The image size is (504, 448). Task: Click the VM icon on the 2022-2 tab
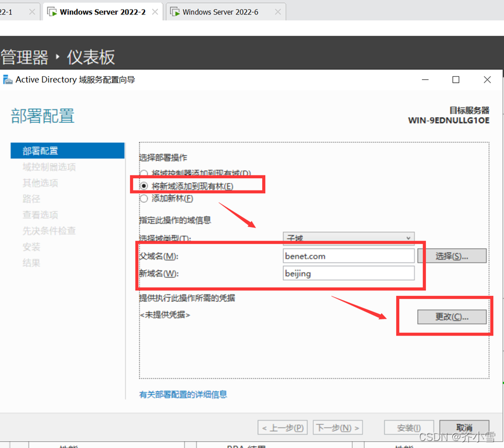pyautogui.click(x=52, y=12)
